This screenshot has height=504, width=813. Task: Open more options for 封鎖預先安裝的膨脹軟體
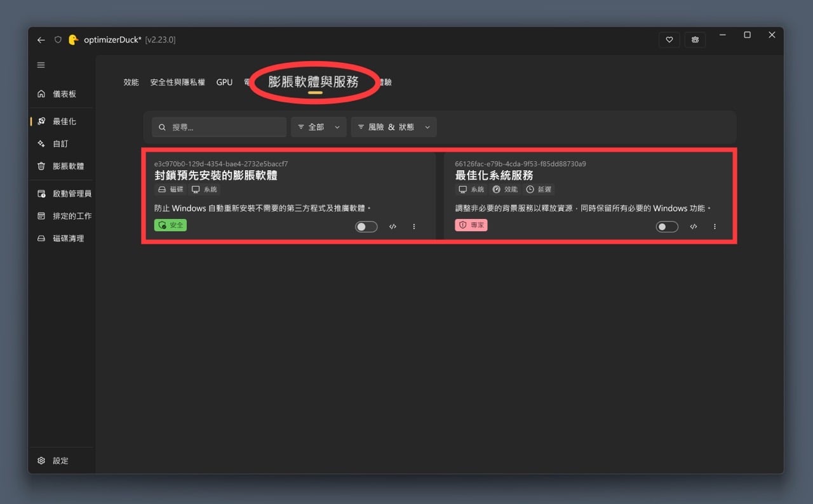tap(414, 227)
